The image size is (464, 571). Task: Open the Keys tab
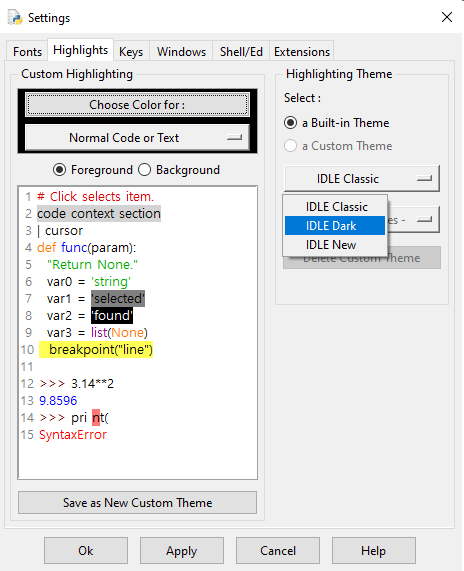click(131, 51)
